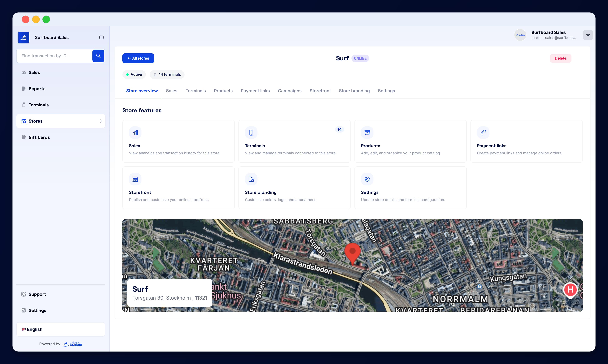608x364 pixels.
Task: Open the Payment links feature card icon
Action: pos(483,132)
